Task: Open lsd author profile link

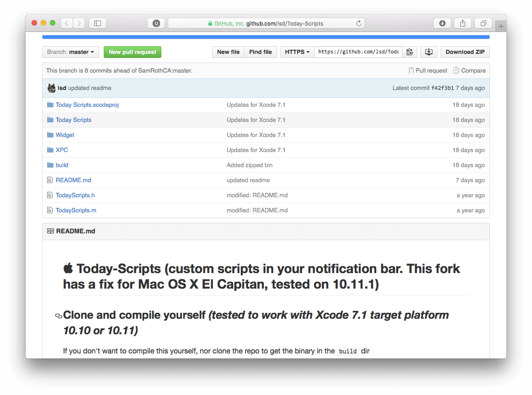Action: [x=62, y=88]
